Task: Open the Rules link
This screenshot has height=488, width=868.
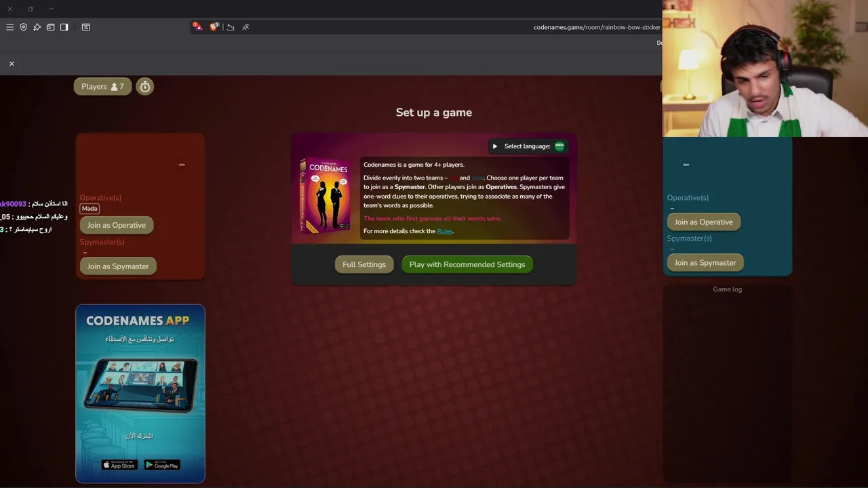Action: [444, 231]
